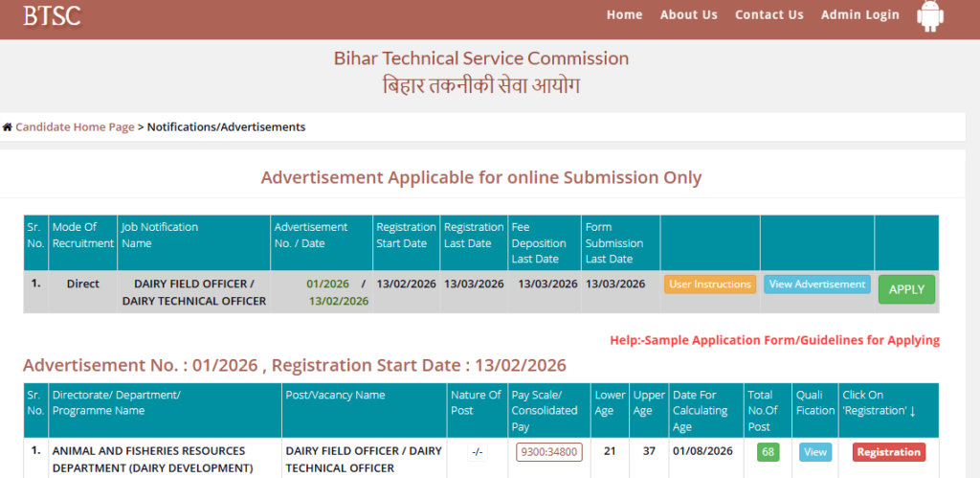Viewport: 980px width, 478px height.
Task: Click the green 68 total posts badge
Action: pos(768,452)
